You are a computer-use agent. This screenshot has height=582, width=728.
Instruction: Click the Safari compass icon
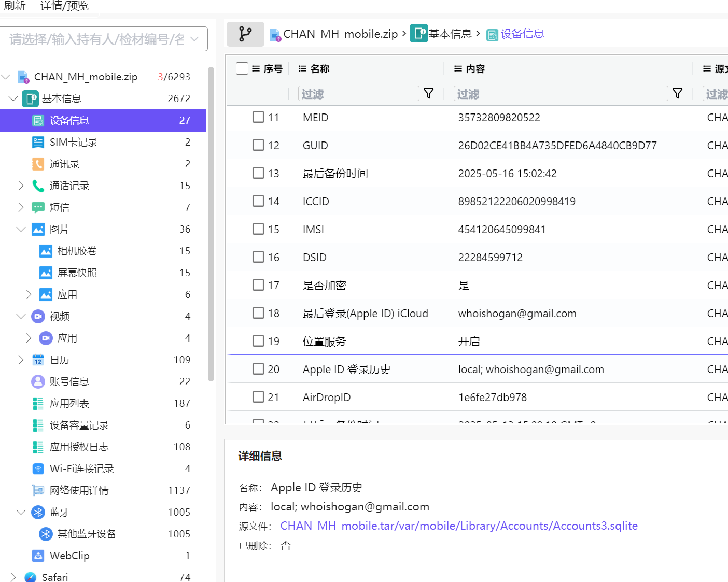31,577
